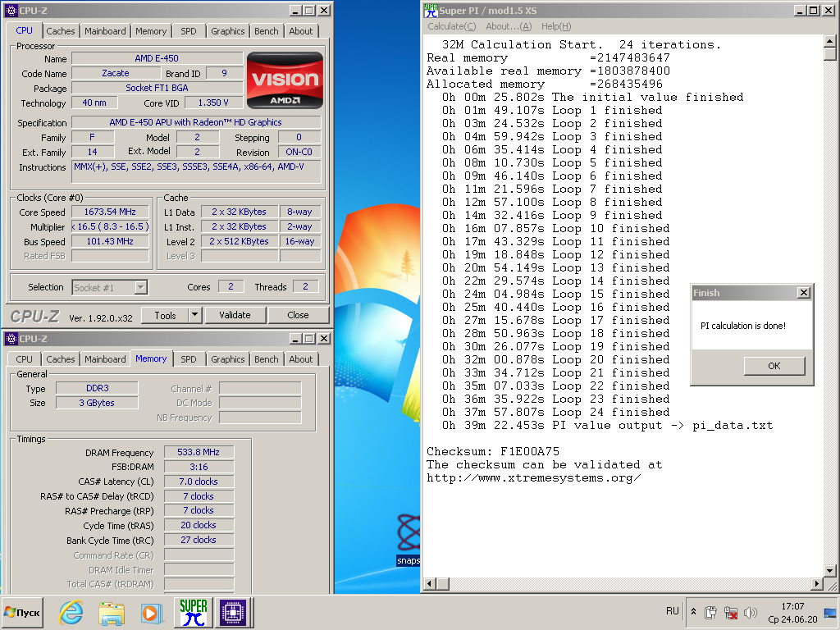The height and width of the screenshot is (630, 840).
Task: Open Mainboard tab in lower CPU-Z window
Action: coord(105,359)
